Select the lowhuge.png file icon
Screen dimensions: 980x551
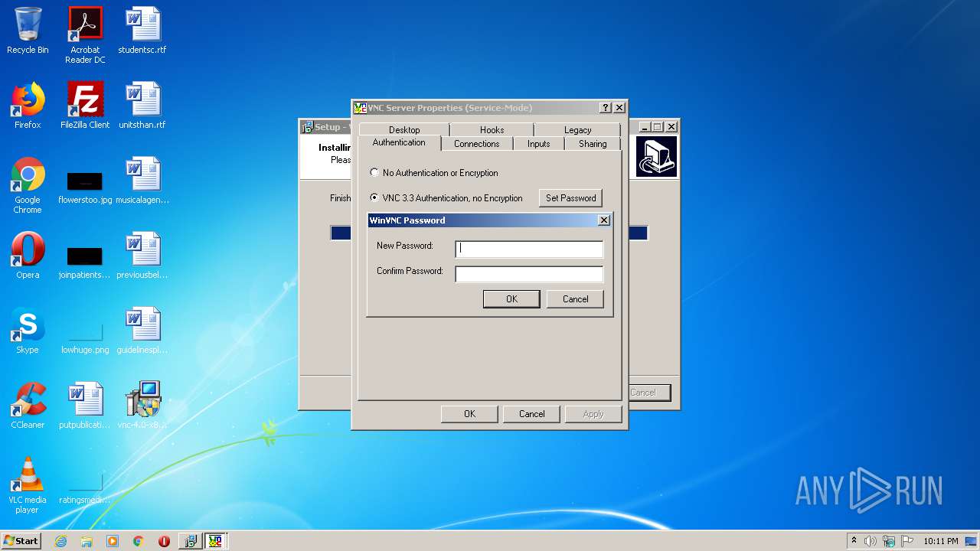click(x=85, y=337)
